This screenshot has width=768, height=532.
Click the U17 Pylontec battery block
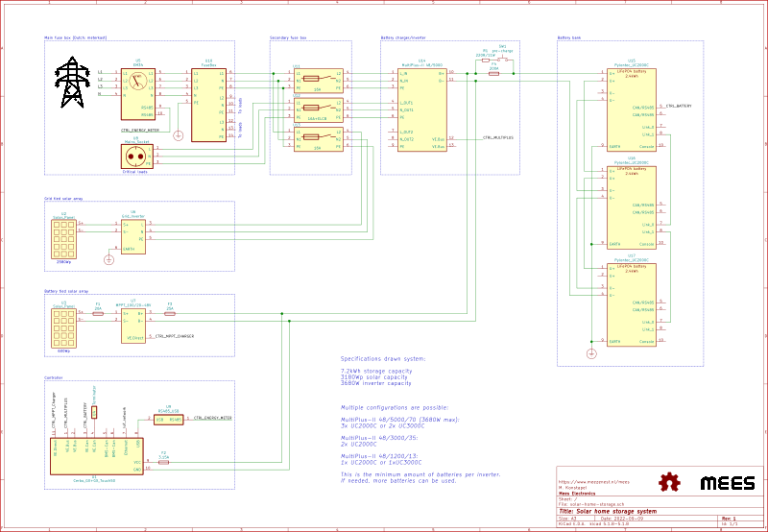pos(632,304)
